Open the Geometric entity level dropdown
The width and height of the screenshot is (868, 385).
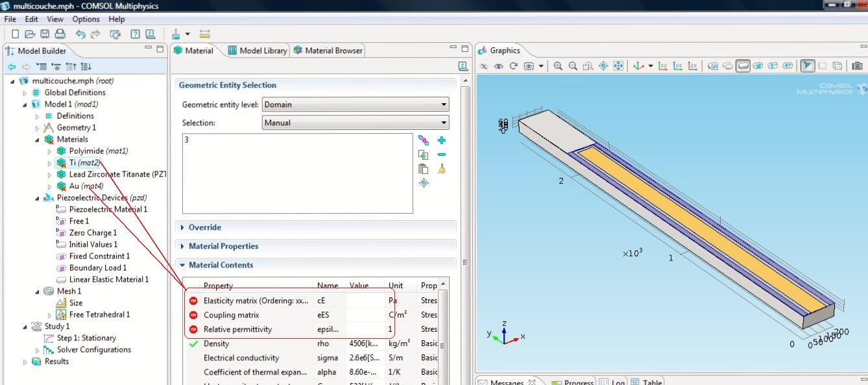[x=355, y=105]
